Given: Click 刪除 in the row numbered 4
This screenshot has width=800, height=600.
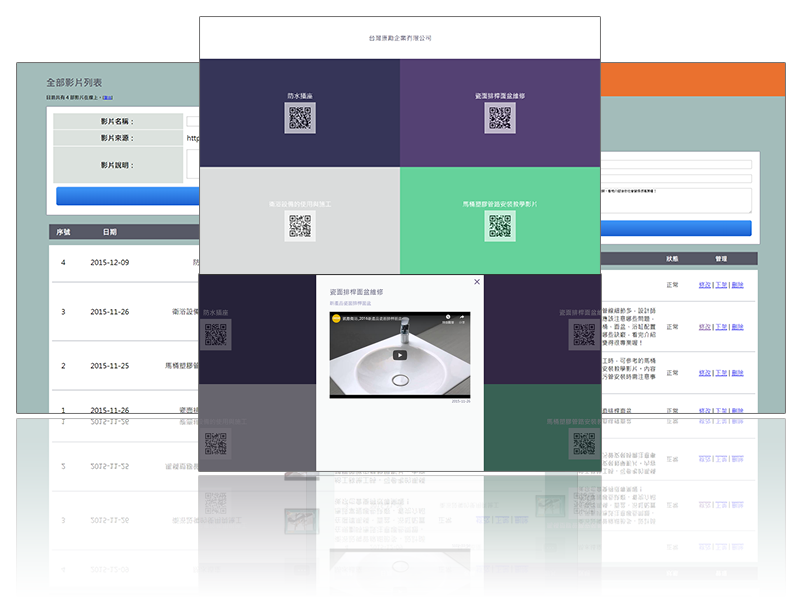Looking at the screenshot, I should tap(737, 285).
